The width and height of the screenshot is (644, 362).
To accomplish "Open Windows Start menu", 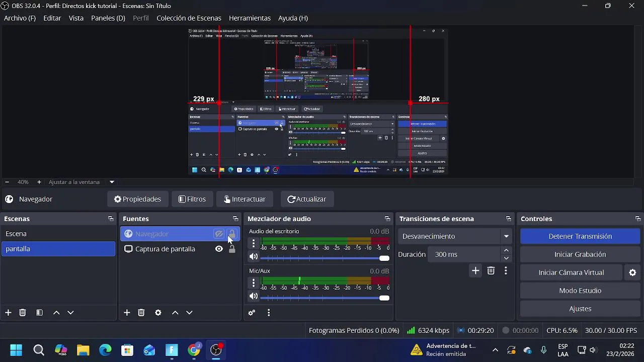I will pos(16,350).
